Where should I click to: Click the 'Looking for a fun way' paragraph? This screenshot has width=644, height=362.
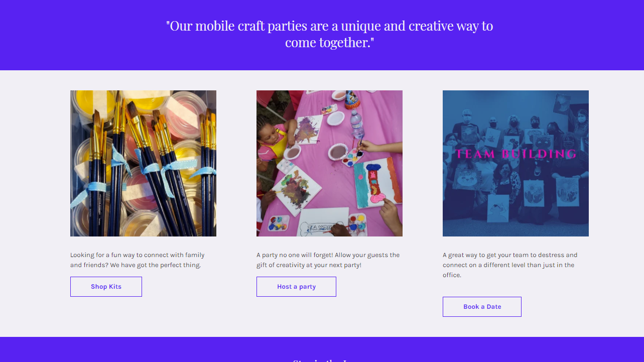click(x=138, y=260)
